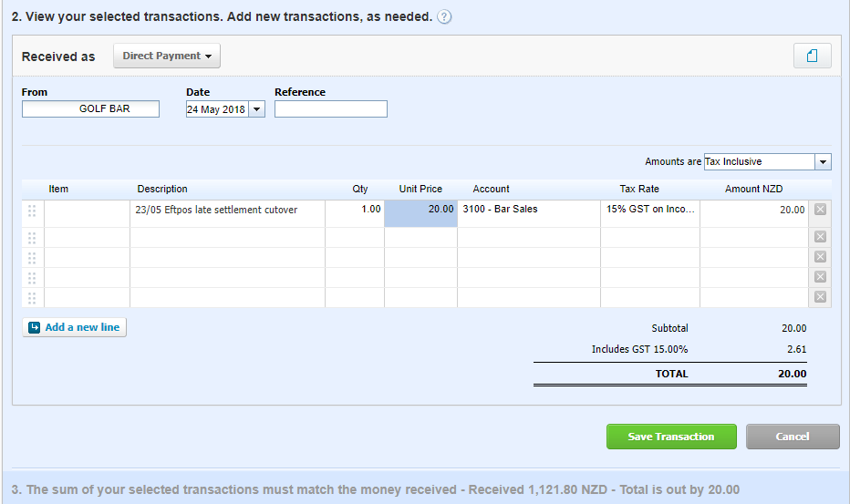Click the file attachment icon button

(812, 56)
